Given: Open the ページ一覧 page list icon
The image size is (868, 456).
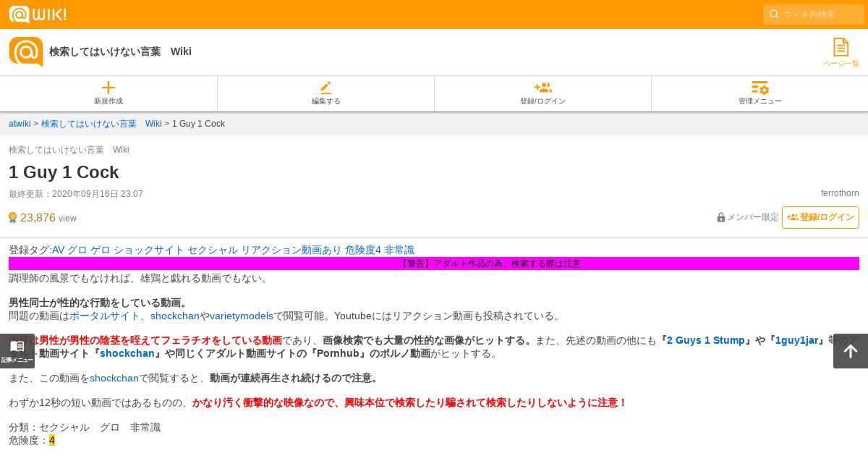Looking at the screenshot, I should click(x=841, y=52).
